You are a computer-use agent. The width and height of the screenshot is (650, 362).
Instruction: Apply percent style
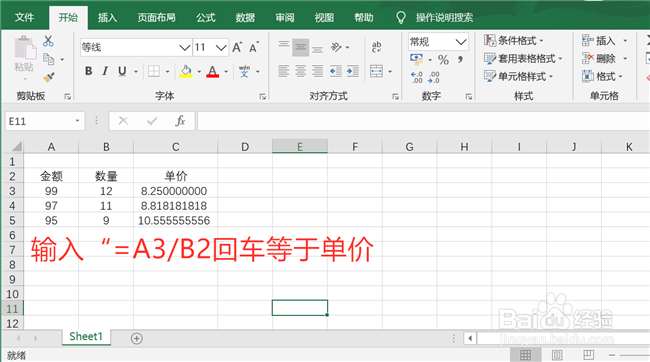coord(443,60)
